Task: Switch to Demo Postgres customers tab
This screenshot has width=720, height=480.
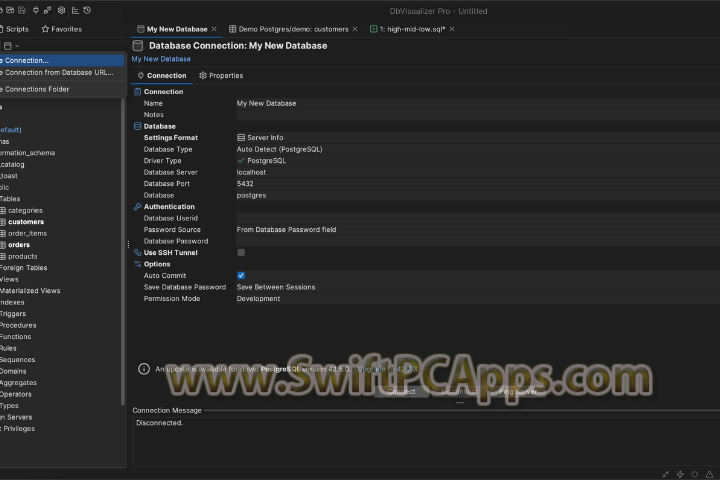Action: point(293,29)
